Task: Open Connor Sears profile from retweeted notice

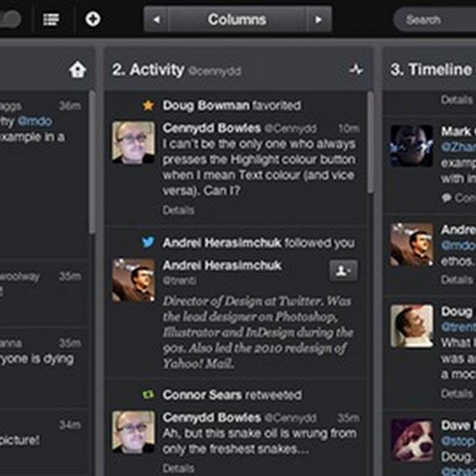Action: (202, 394)
